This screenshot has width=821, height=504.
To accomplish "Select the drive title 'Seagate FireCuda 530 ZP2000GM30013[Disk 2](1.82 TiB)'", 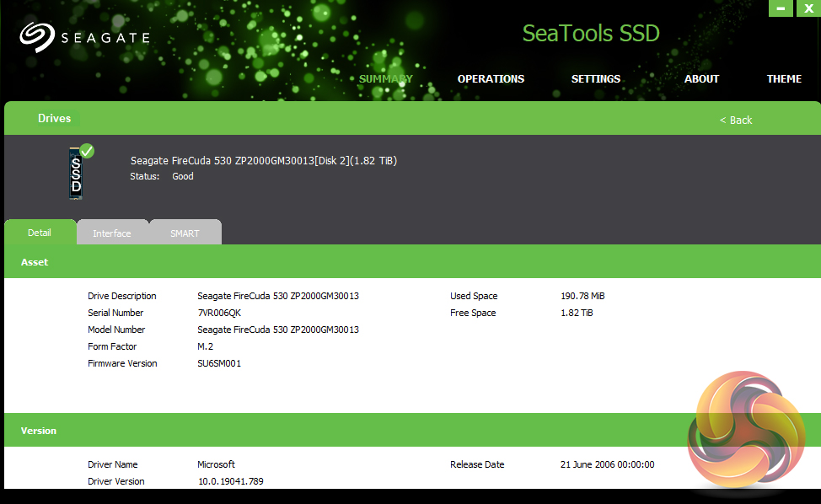I will (x=264, y=161).
